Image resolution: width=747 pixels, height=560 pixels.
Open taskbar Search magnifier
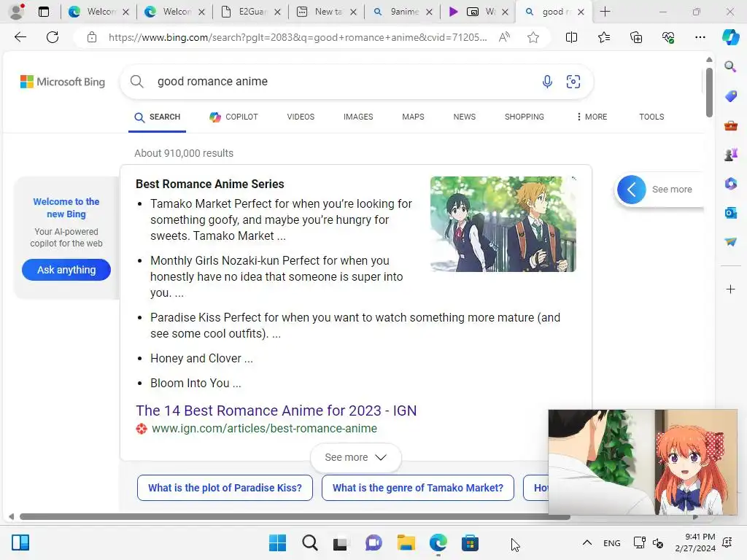309,542
